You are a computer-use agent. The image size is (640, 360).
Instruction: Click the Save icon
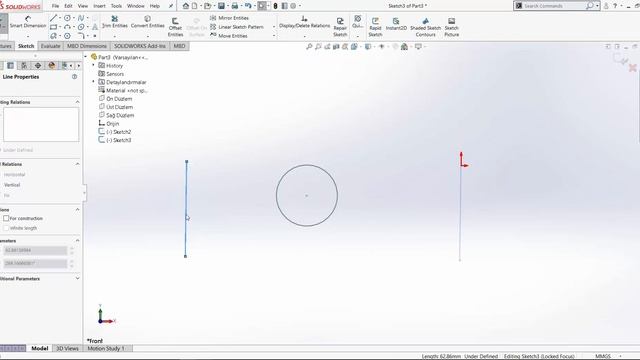point(221,6)
